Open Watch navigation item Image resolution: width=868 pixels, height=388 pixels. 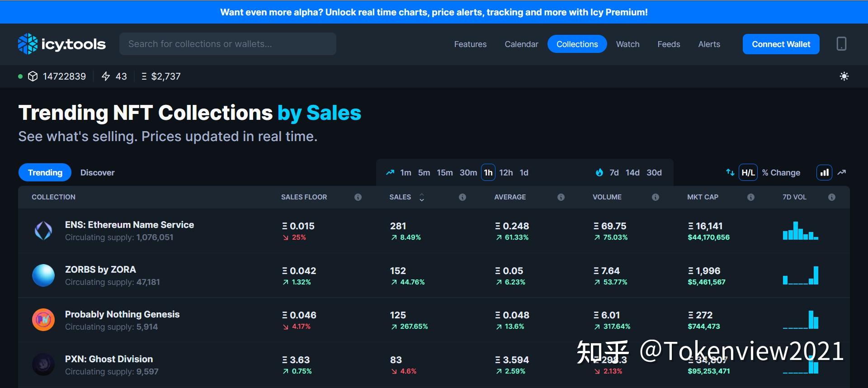[x=627, y=44]
